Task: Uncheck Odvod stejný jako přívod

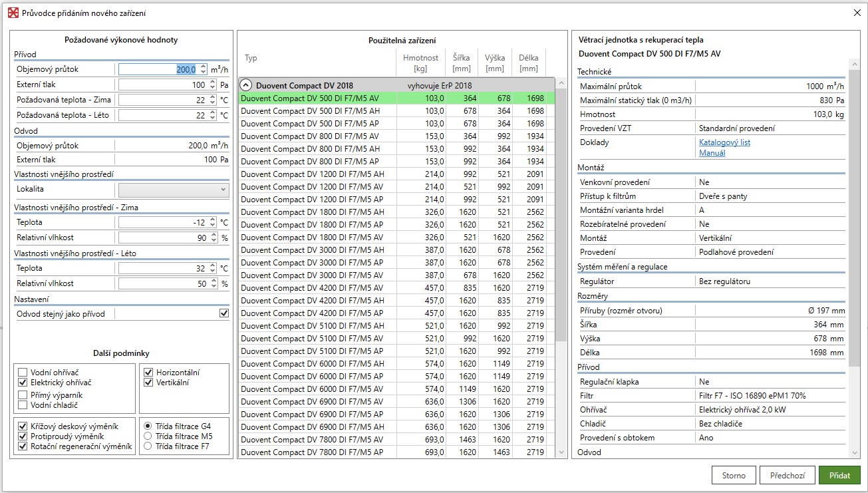Action: (224, 313)
